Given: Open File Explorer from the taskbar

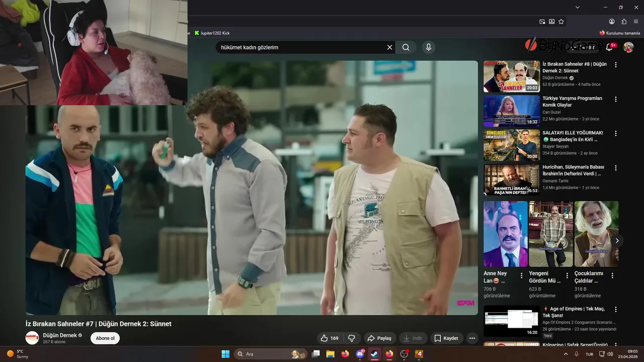Looking at the screenshot, I should pyautogui.click(x=330, y=354).
